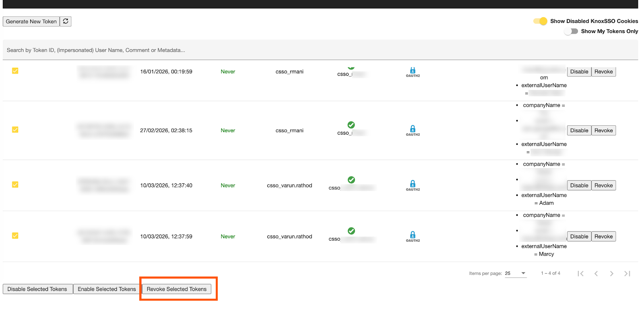Go to the previous page arrow
This screenshot has width=644, height=314.
click(596, 274)
